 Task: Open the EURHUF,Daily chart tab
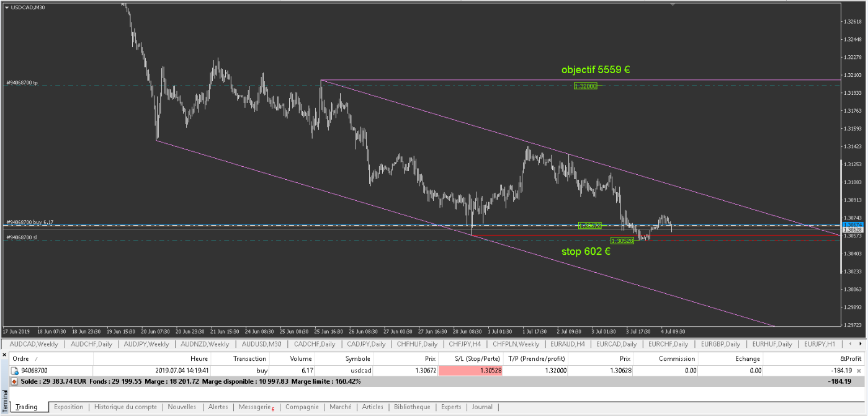tap(771, 343)
